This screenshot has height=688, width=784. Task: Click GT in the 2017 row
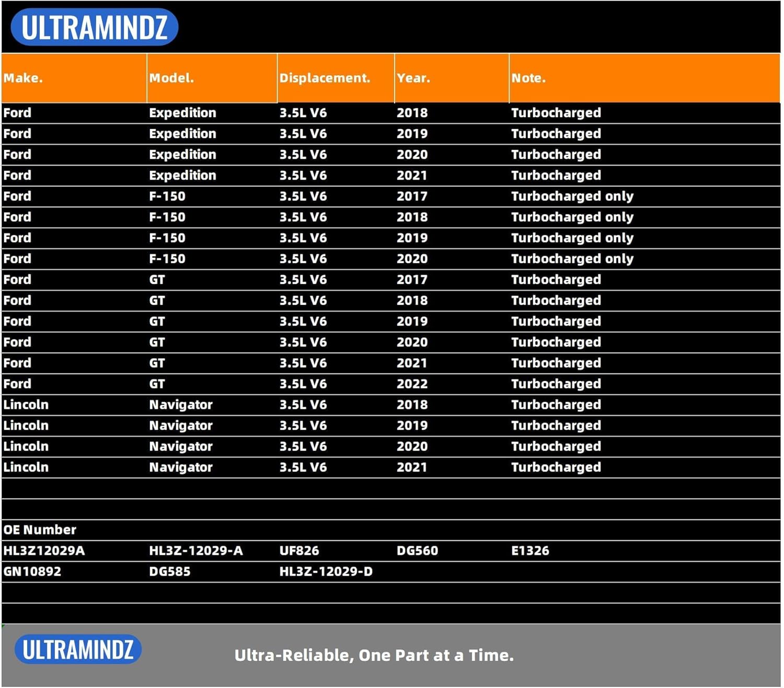[x=157, y=280]
